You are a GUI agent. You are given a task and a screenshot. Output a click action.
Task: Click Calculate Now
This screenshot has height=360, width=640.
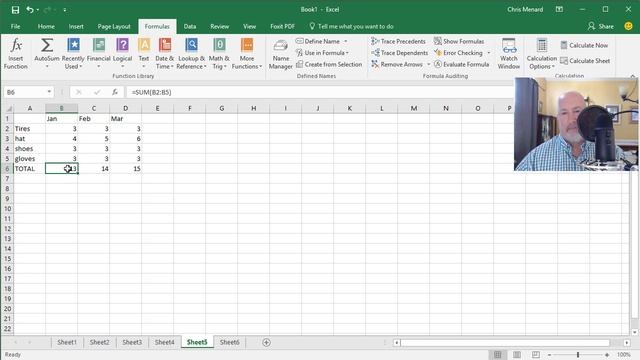tap(584, 45)
